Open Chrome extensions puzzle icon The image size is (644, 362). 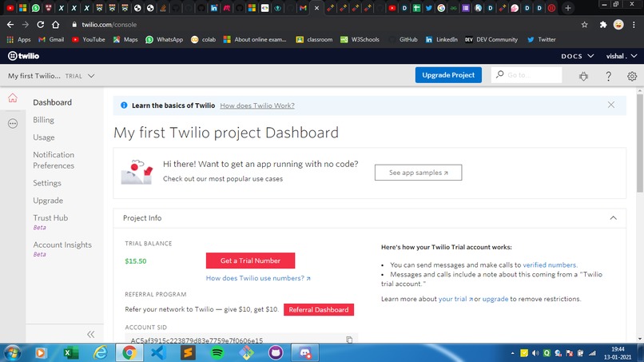(603, 25)
